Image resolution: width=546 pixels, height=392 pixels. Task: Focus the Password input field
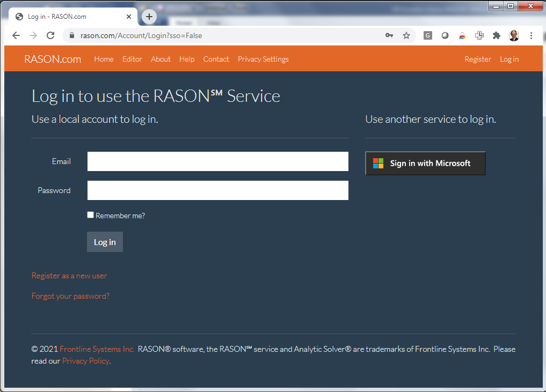pos(217,190)
